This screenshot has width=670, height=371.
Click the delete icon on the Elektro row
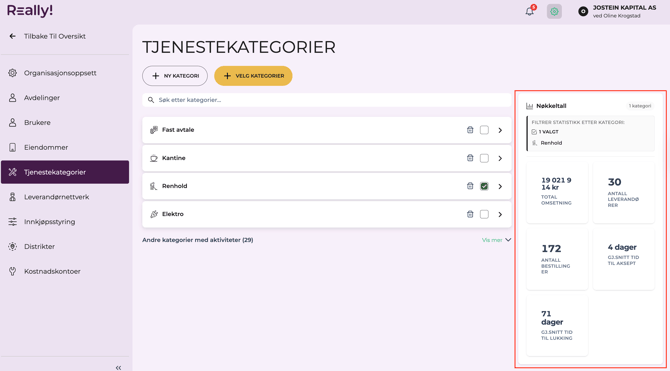point(470,214)
